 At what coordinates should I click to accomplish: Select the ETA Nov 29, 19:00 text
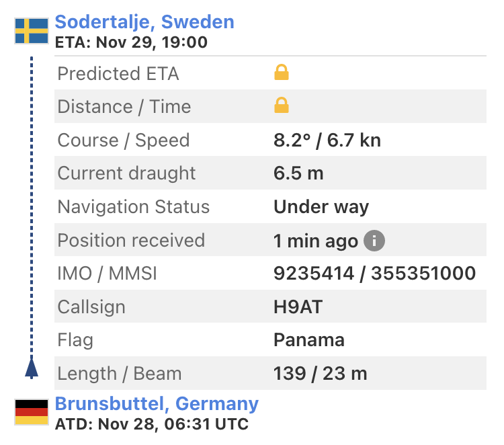(x=131, y=42)
